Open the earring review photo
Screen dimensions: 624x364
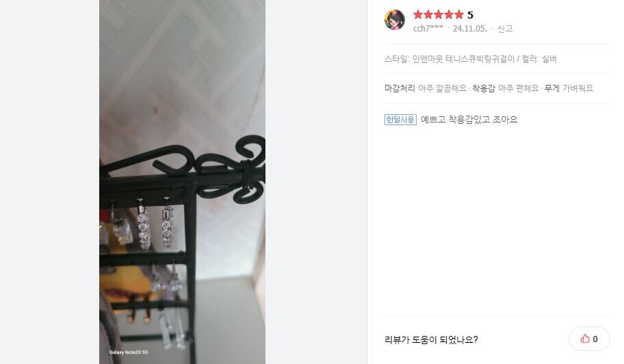tap(182, 182)
